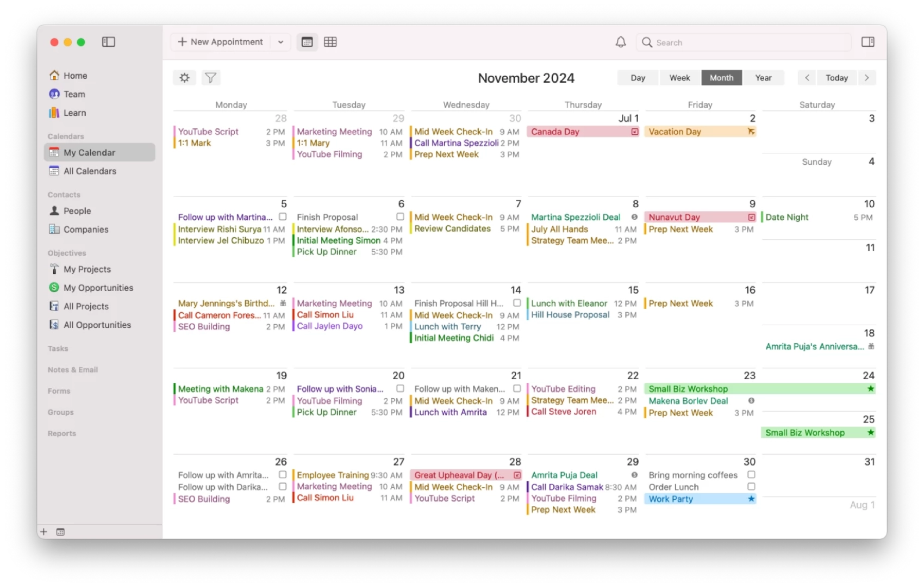Viewport: 924px width, 583px height.
Task: Open Learn in sidebar
Action: pos(74,113)
